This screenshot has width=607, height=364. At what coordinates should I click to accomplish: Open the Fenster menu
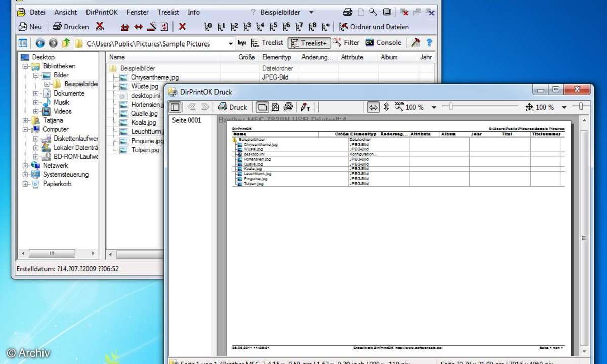click(x=138, y=12)
